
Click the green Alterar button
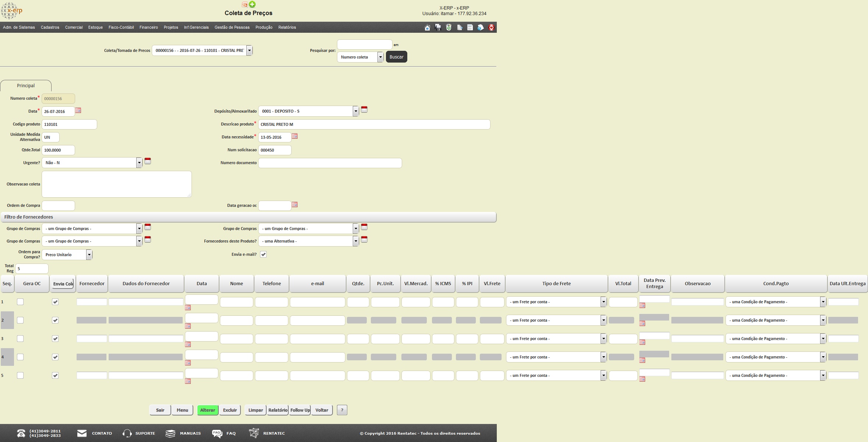pos(208,410)
